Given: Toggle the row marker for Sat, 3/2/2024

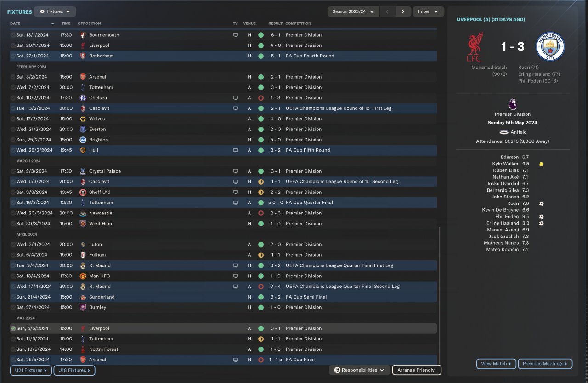Looking at the screenshot, I should click(13, 77).
